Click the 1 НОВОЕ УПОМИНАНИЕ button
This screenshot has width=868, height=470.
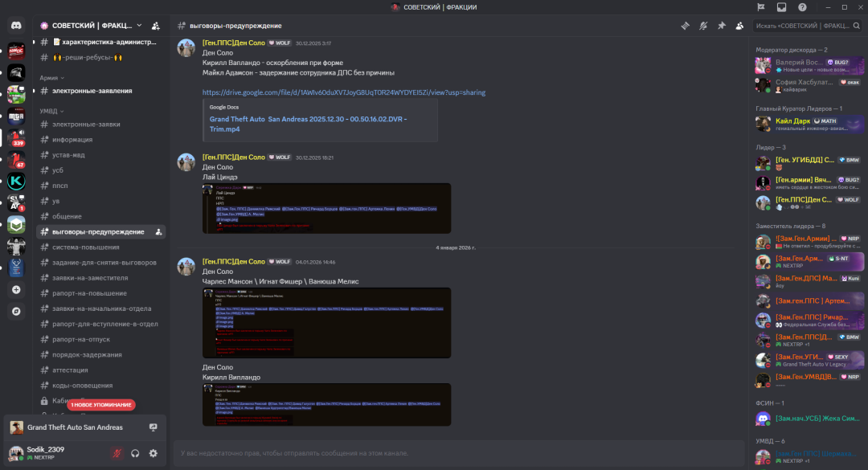tap(100, 405)
